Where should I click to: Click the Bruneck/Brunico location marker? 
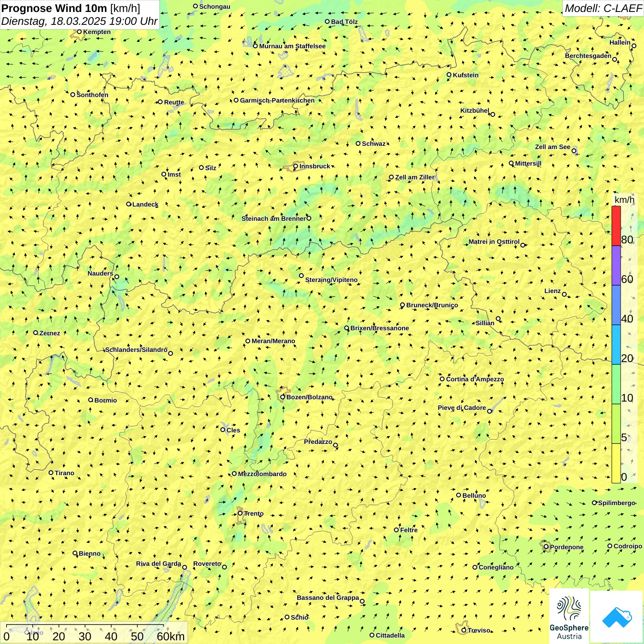402,305
